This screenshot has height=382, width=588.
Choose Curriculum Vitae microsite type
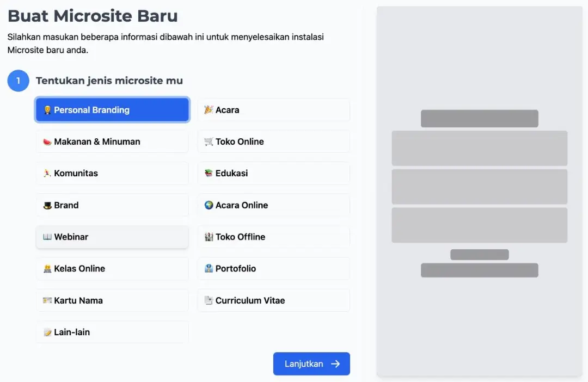pos(273,300)
